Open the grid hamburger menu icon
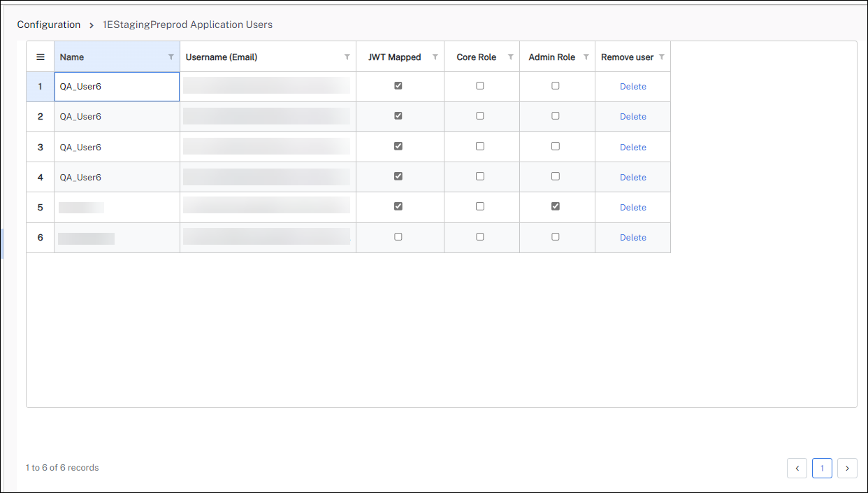The image size is (868, 493). coord(41,57)
